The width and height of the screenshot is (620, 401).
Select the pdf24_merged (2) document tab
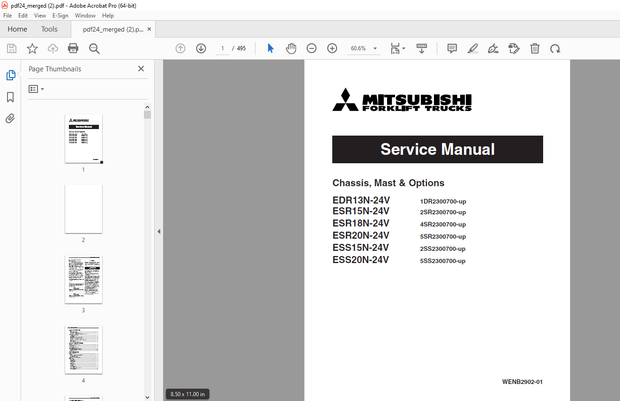click(x=112, y=29)
